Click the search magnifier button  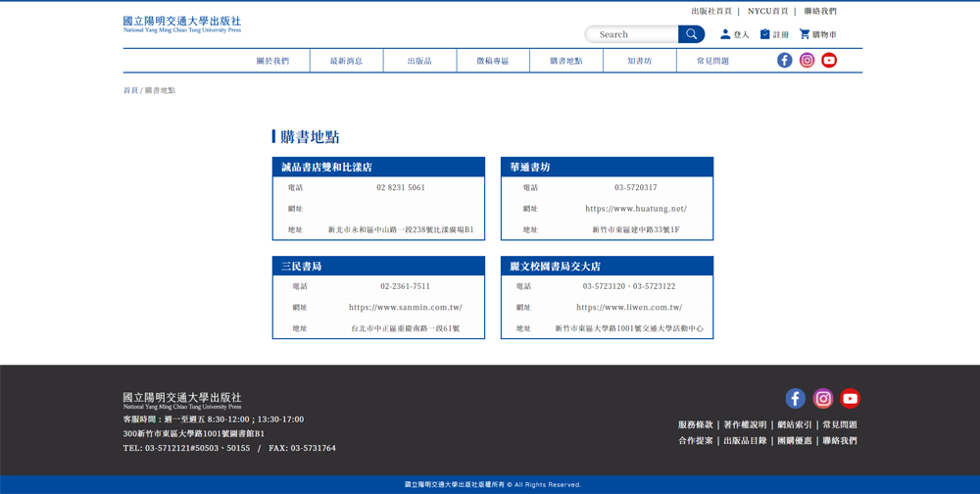(691, 34)
